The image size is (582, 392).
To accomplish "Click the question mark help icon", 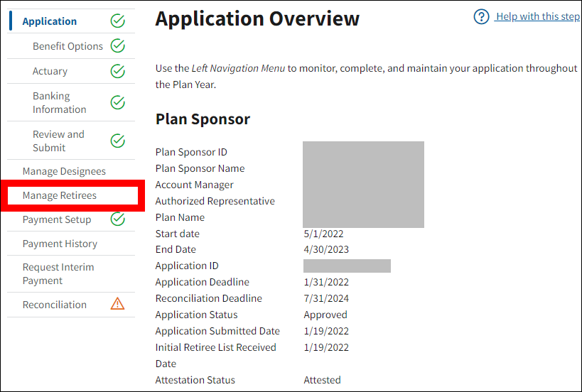I will (481, 16).
